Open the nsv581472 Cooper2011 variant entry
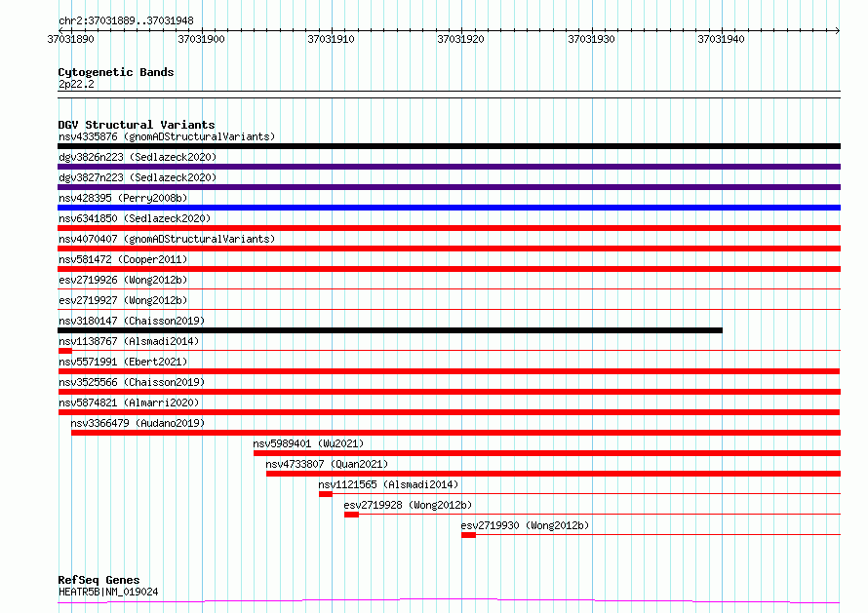Viewport: 868px width, 613px height. pyautogui.click(x=123, y=259)
